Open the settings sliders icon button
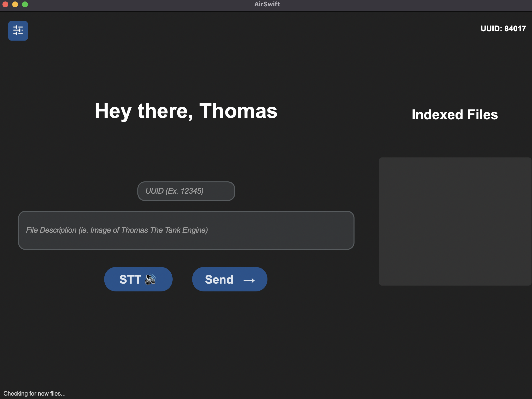This screenshot has height=399, width=532. coord(18,31)
